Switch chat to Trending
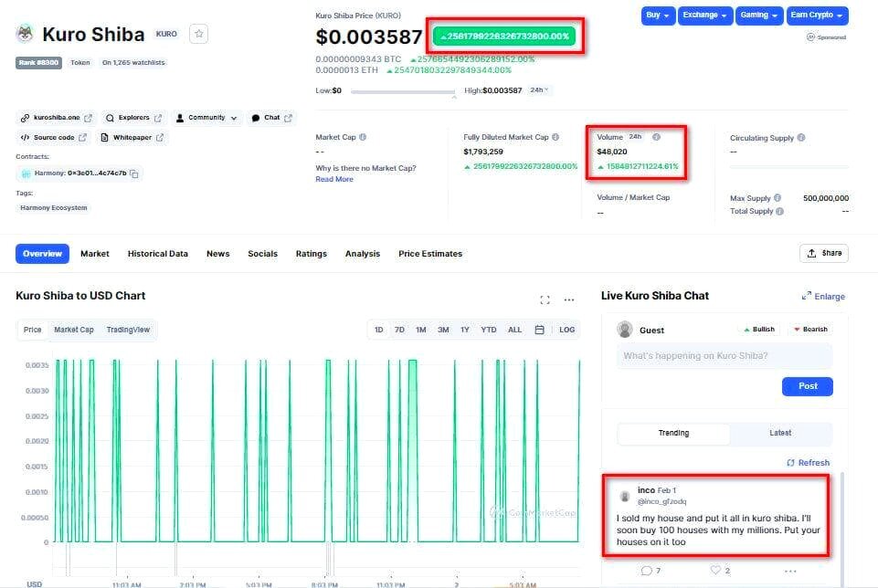The height and width of the screenshot is (588, 878). [x=673, y=434]
